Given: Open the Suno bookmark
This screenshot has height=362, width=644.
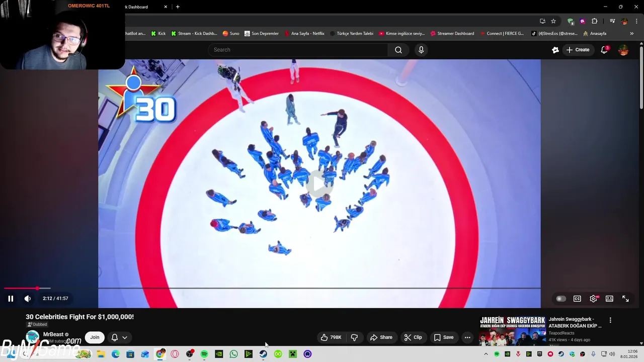Looking at the screenshot, I should pos(231,34).
